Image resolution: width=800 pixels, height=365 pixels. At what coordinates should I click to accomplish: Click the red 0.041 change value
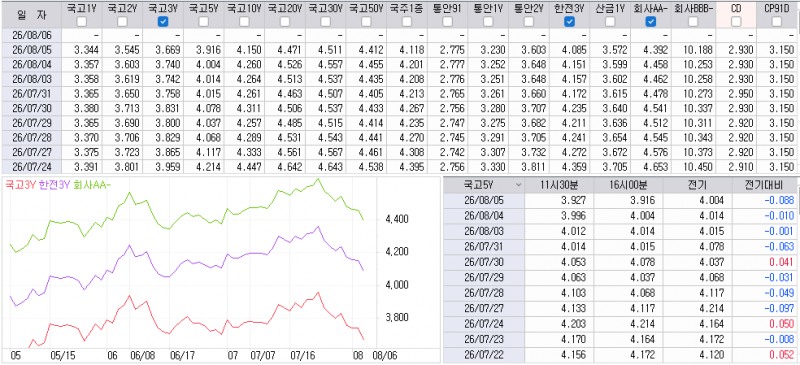782,262
